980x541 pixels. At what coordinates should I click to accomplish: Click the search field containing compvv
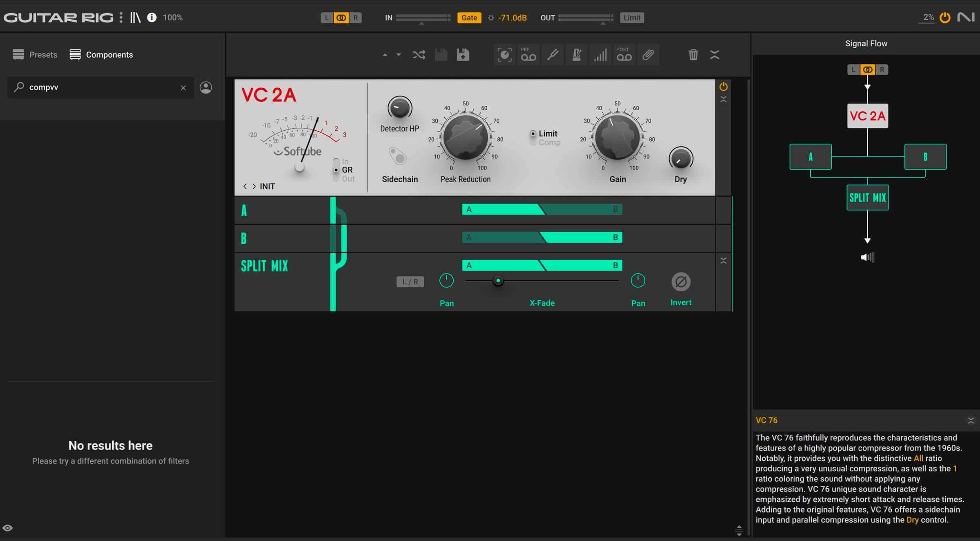[100, 87]
